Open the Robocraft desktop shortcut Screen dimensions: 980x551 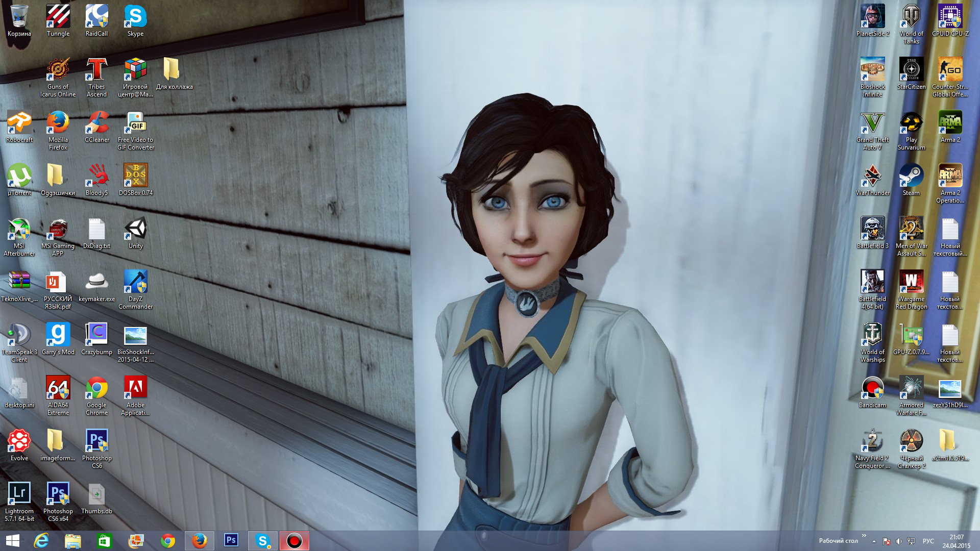pyautogui.click(x=19, y=127)
